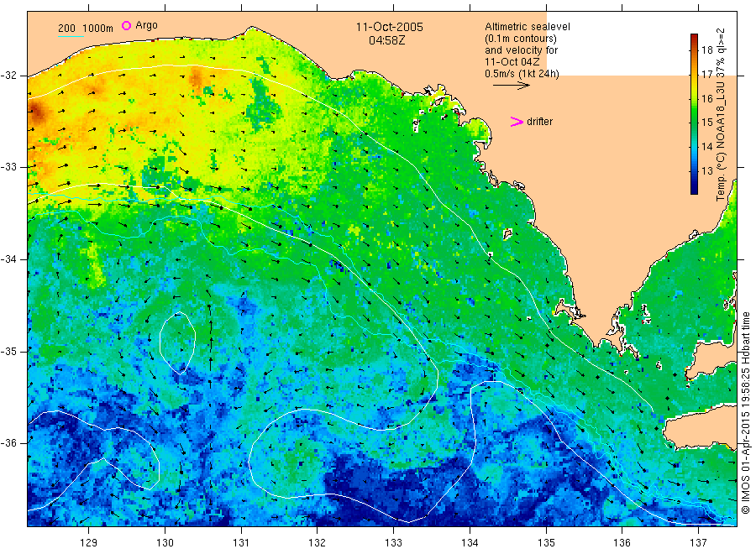Click the 'Argo' legend label

[146, 25]
